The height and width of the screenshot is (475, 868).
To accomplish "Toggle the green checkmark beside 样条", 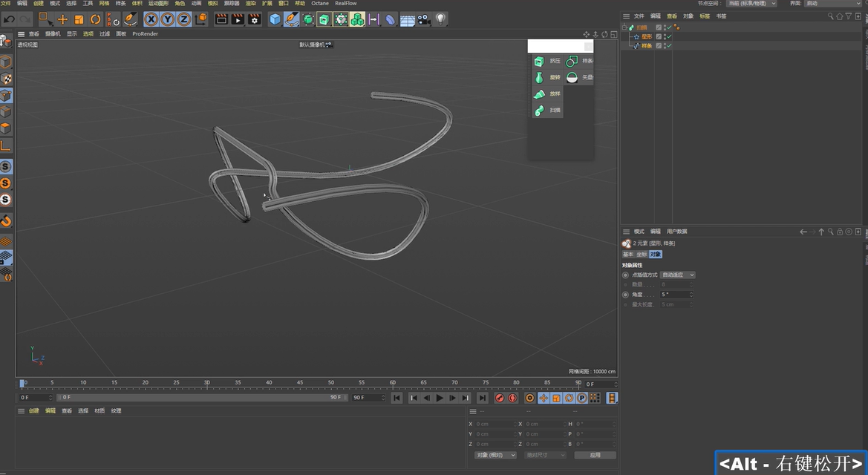I will coord(669,45).
